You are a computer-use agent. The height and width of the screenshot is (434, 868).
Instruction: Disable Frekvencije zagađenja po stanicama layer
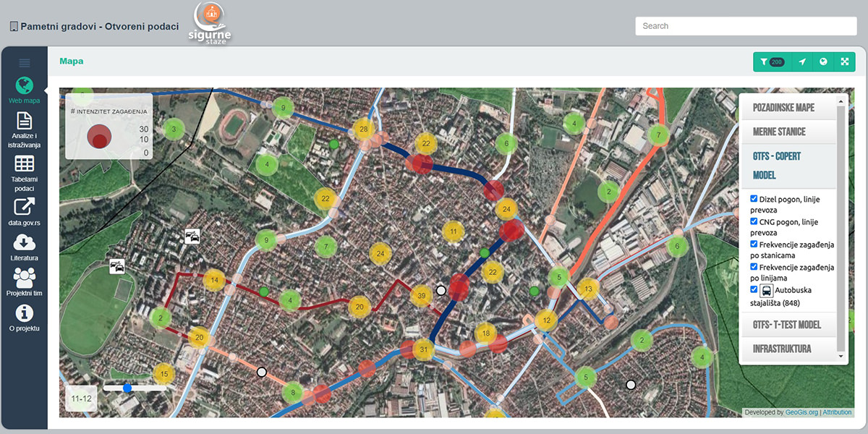tap(754, 244)
